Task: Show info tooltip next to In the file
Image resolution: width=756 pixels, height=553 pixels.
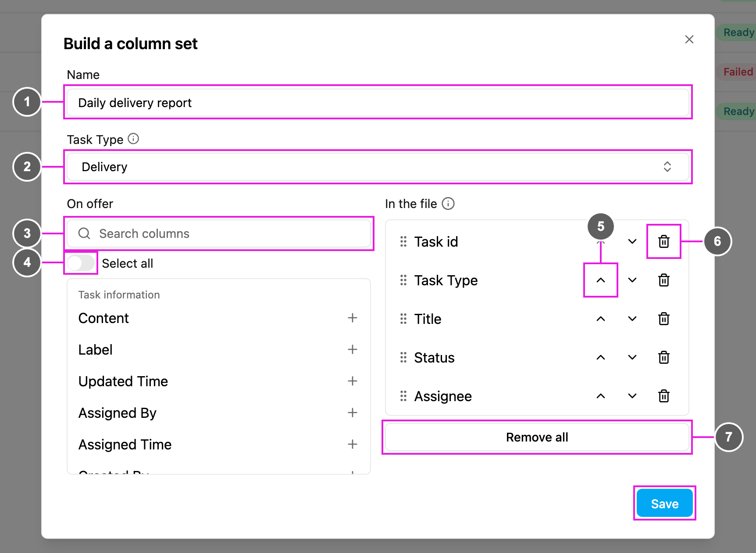Action: click(448, 203)
